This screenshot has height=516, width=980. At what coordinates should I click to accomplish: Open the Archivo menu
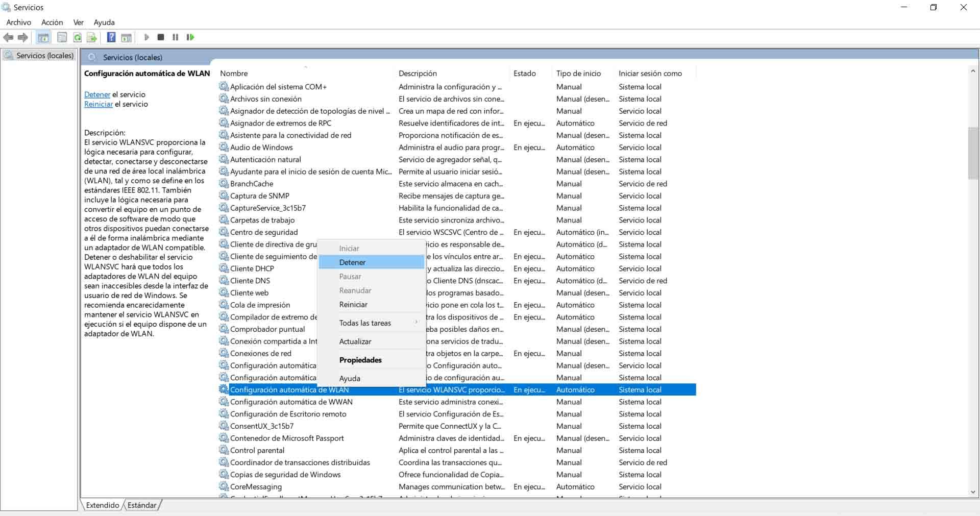pos(19,22)
